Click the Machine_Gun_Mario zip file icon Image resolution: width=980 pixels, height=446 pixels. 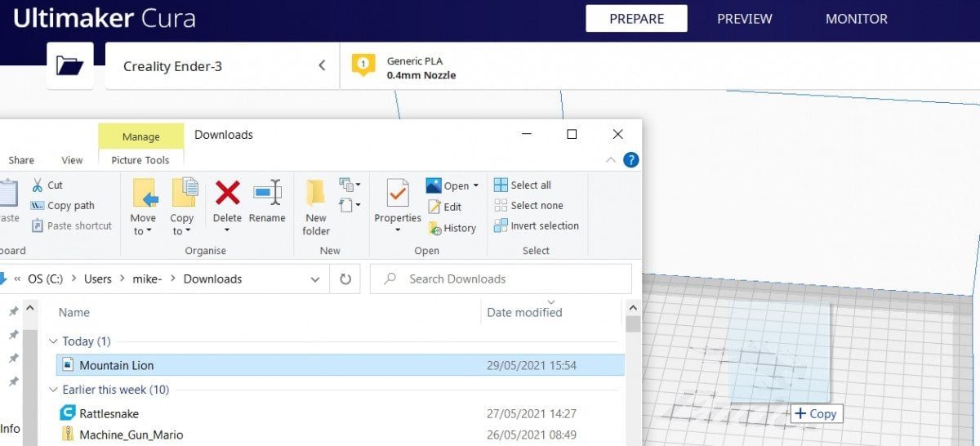click(68, 435)
